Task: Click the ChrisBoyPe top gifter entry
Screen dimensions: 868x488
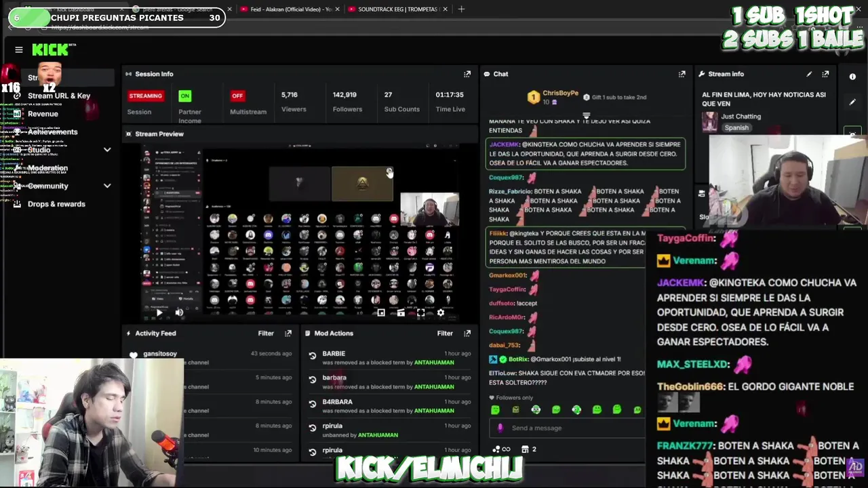Action: (x=553, y=97)
